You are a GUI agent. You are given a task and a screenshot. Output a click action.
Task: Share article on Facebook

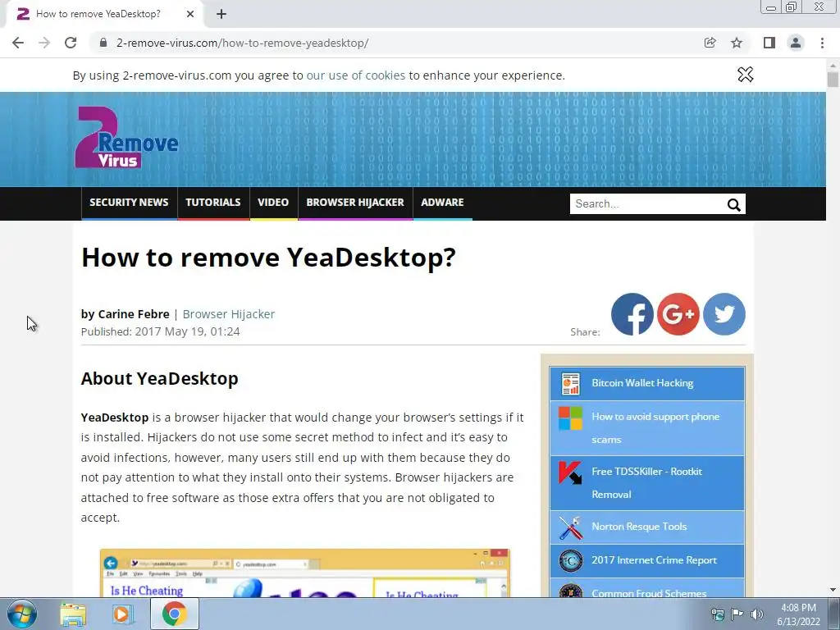tap(632, 314)
